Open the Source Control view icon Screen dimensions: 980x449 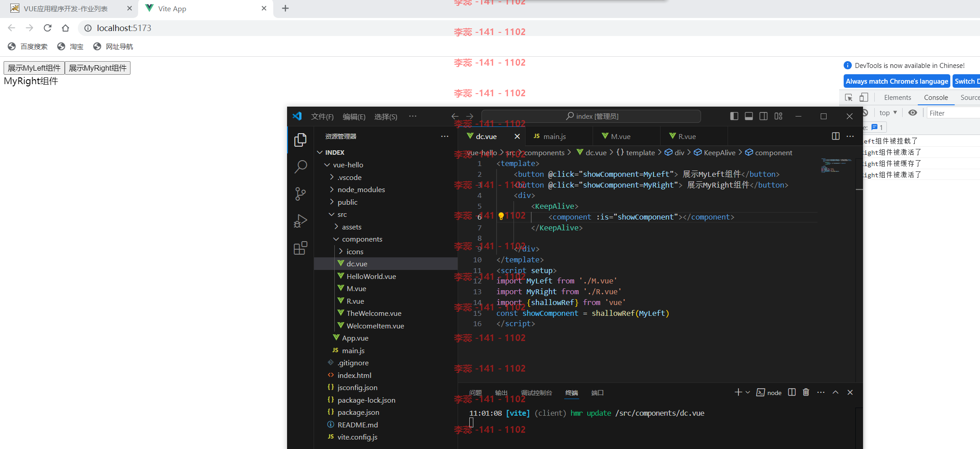(300, 194)
